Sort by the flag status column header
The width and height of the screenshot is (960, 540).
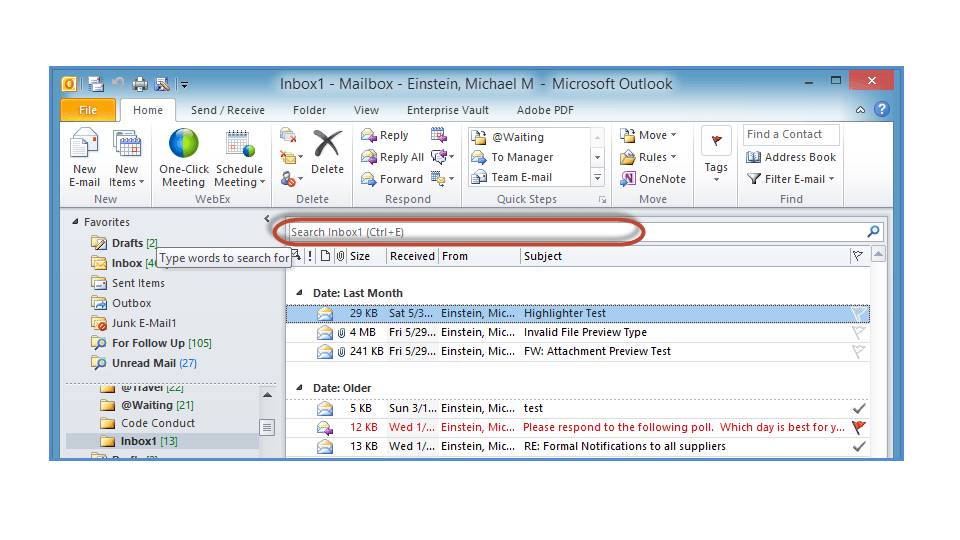coord(858,257)
